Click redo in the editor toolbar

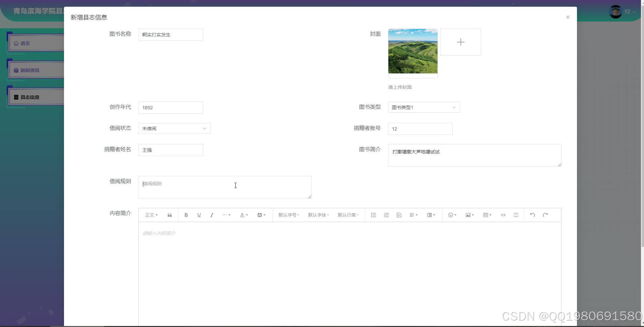[545, 215]
